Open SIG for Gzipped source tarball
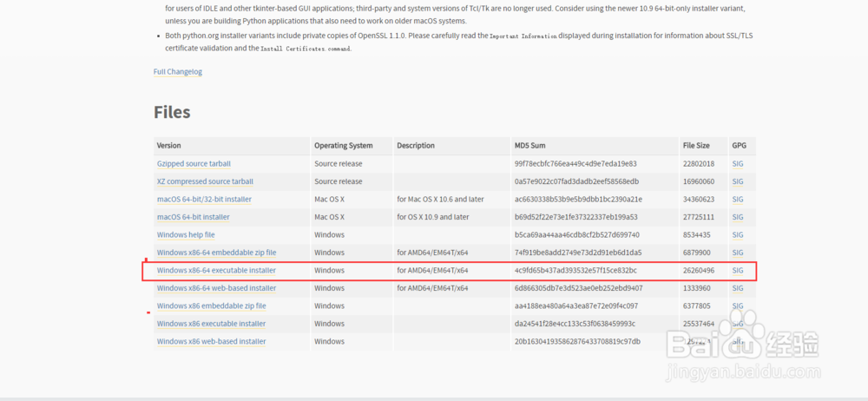The width and height of the screenshot is (868, 401). pyautogui.click(x=738, y=163)
